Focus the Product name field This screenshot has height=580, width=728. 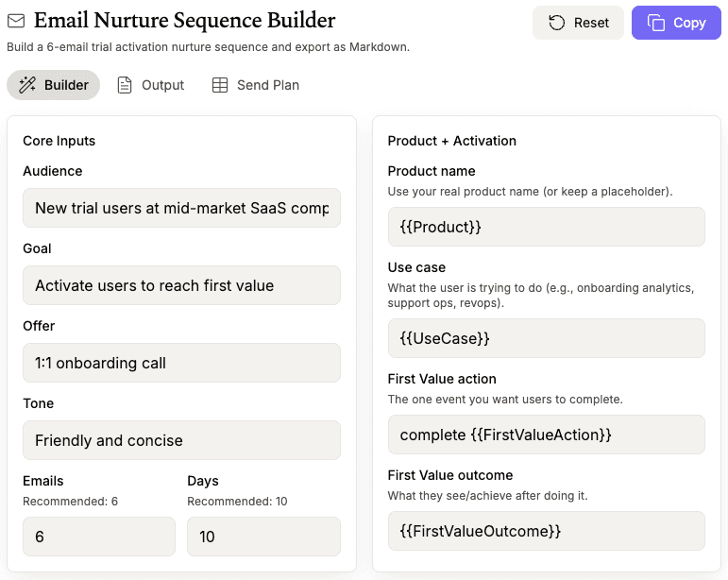pos(546,227)
